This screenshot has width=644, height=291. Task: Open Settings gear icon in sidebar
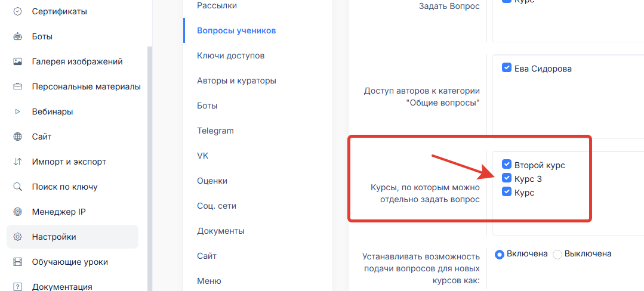18,237
